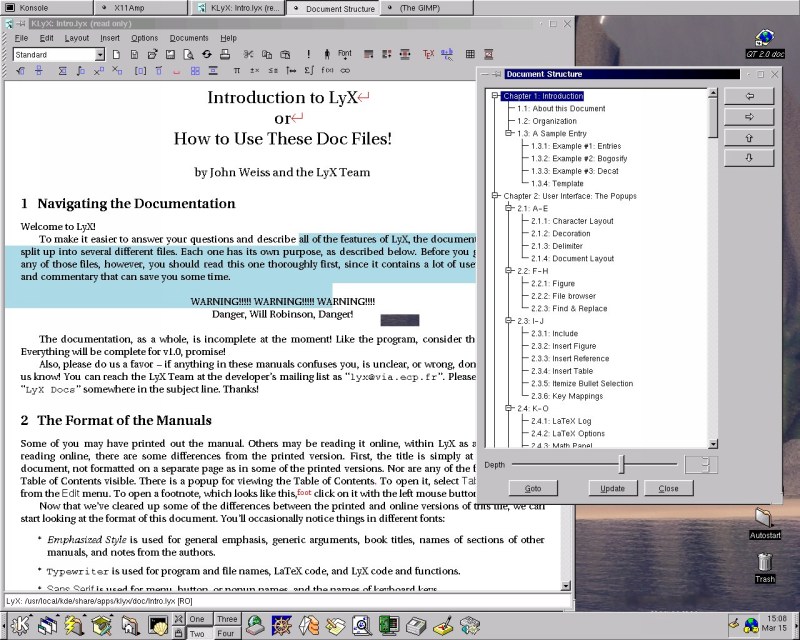
Task: Click the Cut scissors icon
Action: [x=248, y=54]
